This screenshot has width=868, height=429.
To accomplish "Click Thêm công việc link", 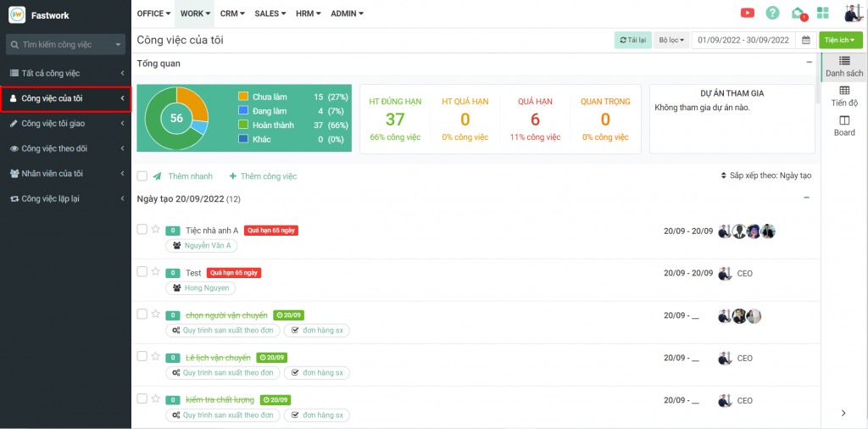I will click(x=263, y=176).
